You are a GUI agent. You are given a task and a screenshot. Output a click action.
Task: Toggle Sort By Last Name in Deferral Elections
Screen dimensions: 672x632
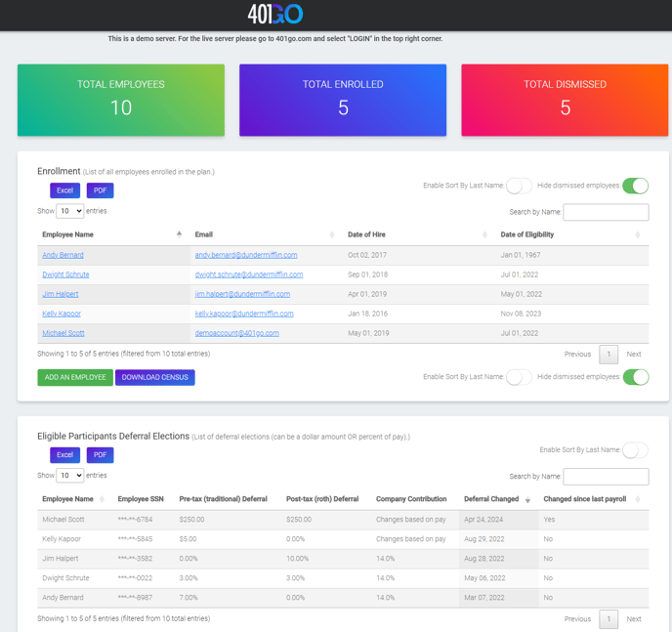click(x=635, y=450)
